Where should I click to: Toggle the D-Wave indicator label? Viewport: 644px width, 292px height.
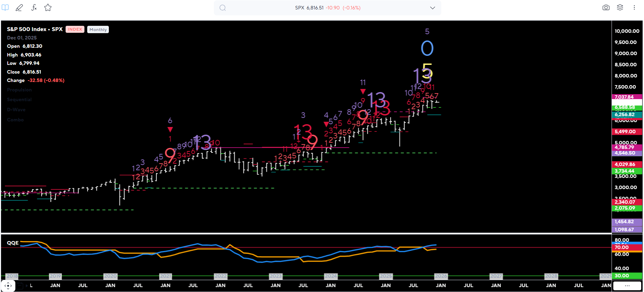pyautogui.click(x=16, y=110)
